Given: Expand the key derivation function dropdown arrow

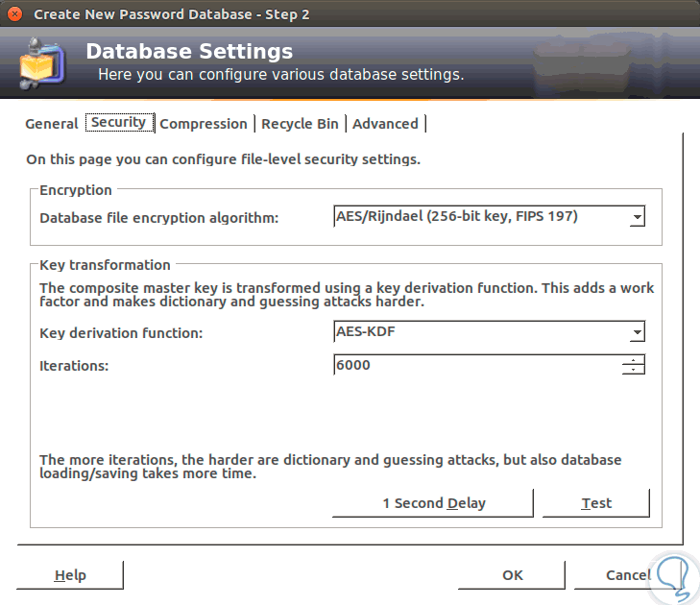Looking at the screenshot, I should point(636,333).
